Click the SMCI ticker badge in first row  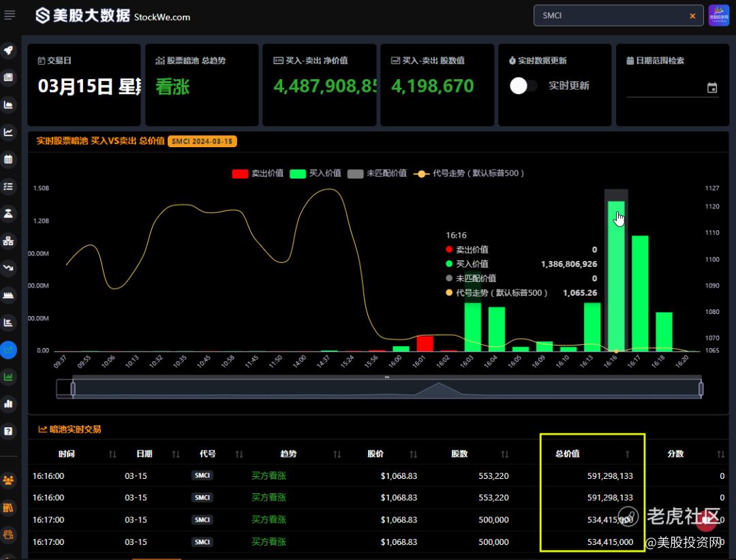pyautogui.click(x=202, y=476)
